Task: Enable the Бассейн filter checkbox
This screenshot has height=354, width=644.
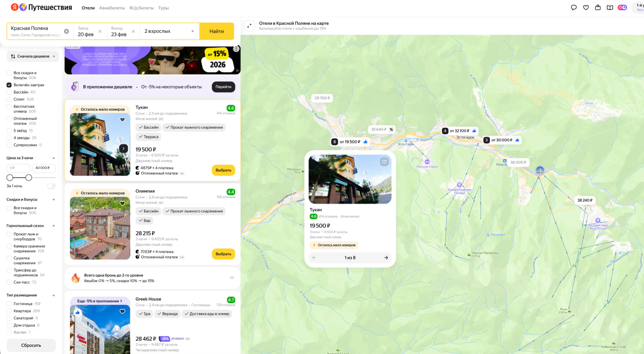Action: point(9,92)
